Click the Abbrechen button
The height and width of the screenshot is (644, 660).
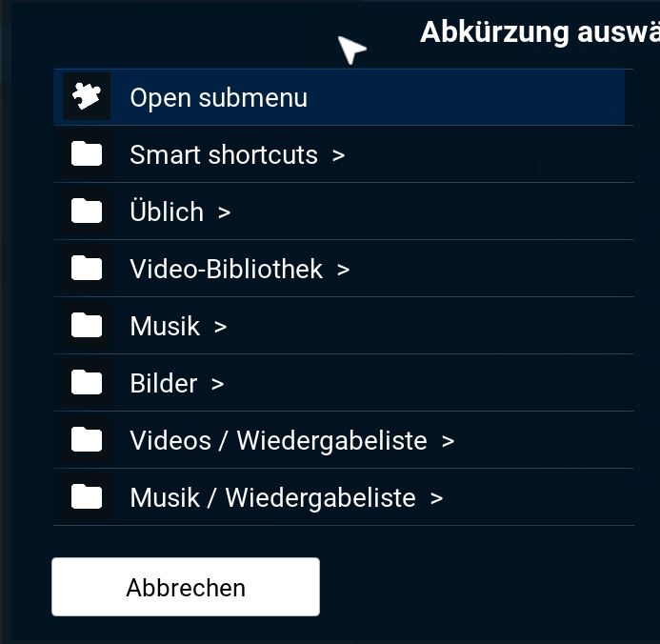point(186,587)
